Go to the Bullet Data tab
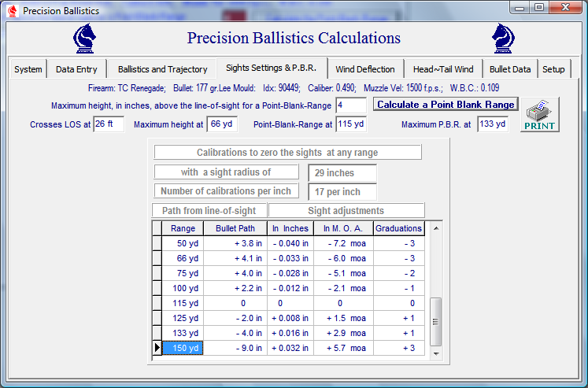588x388 pixels. click(509, 69)
